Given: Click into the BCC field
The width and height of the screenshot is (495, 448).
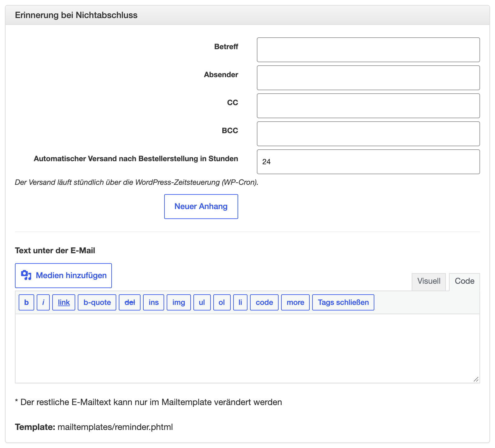Looking at the screenshot, I should [x=368, y=134].
